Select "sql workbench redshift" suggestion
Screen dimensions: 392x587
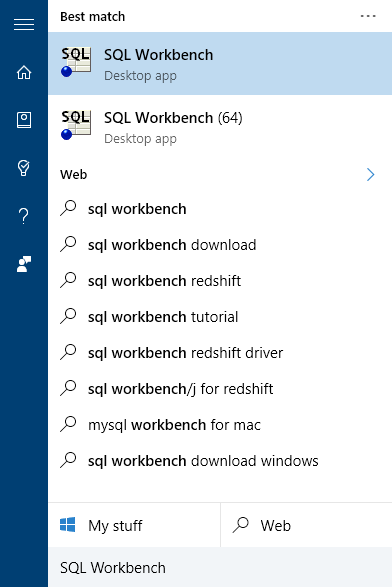tap(220, 281)
